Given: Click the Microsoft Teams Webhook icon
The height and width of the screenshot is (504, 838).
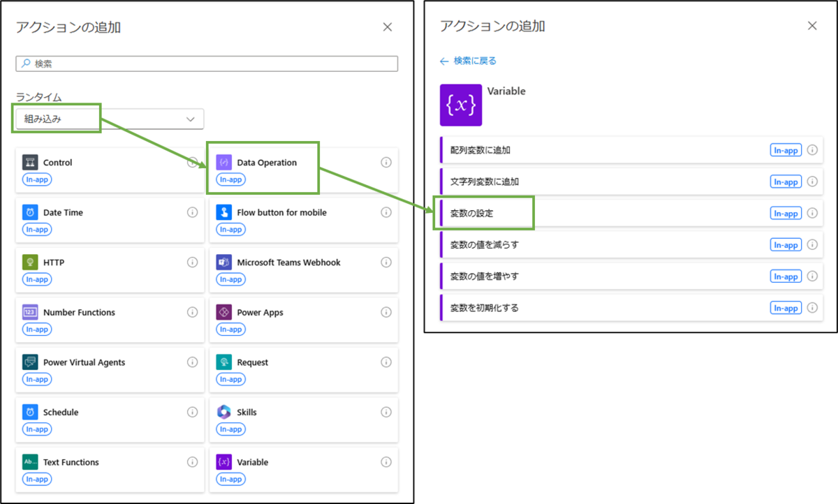Looking at the screenshot, I should 224,262.
